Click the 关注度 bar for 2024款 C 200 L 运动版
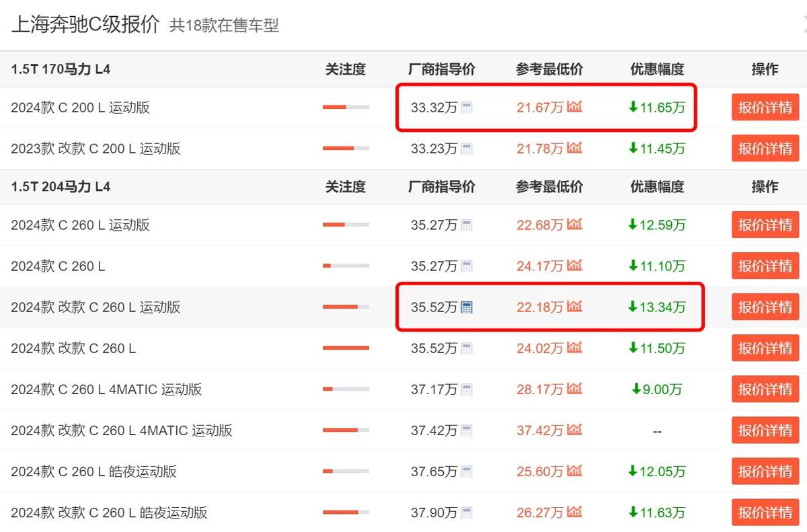 point(346,108)
